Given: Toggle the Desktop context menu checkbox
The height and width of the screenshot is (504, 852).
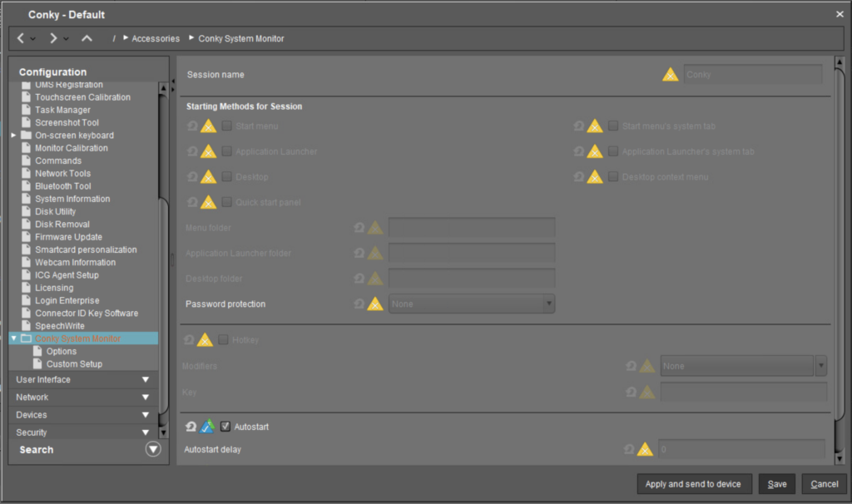Looking at the screenshot, I should click(x=613, y=177).
